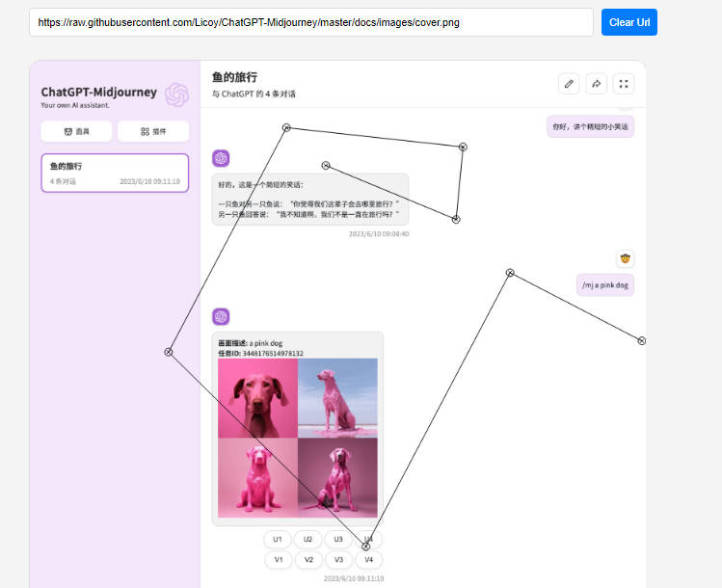Click the U1 upscale button
The width and height of the screenshot is (722, 588).
coord(278,540)
